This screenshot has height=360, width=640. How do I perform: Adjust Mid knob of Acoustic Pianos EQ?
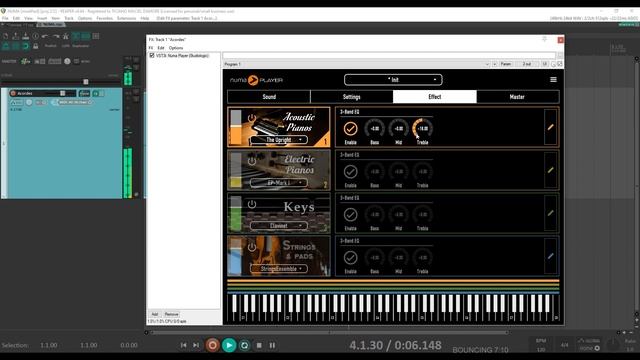click(398, 129)
